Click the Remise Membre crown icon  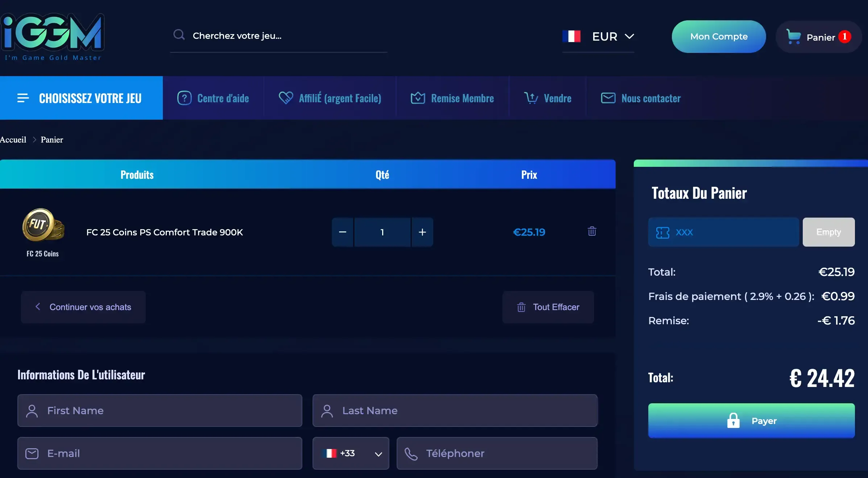click(418, 98)
